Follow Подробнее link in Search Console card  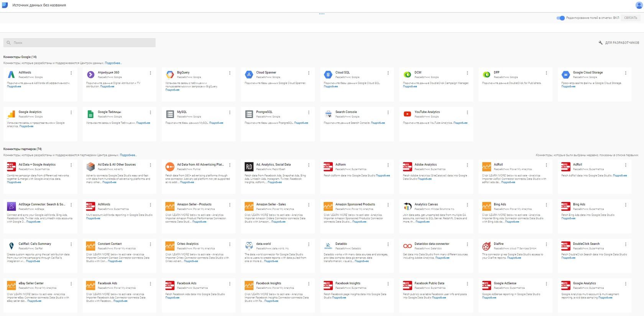[378, 123]
